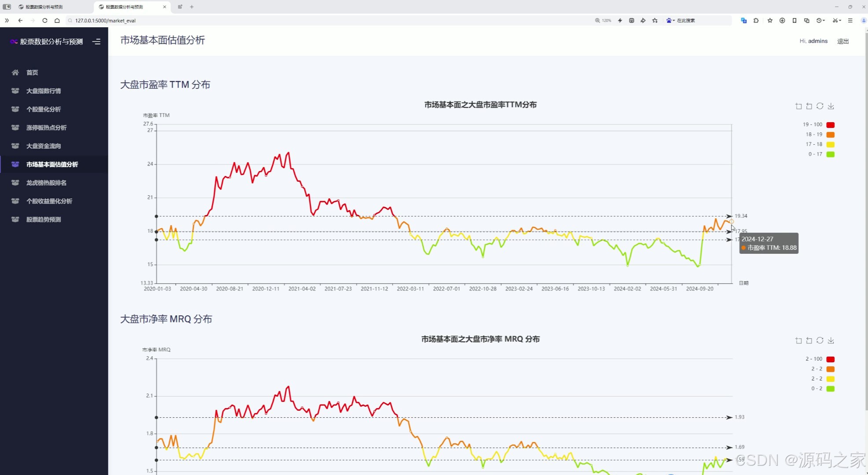Viewport: 868px width, 475px height.
Task: Go to 股票趋势预测 page
Action: coord(43,219)
